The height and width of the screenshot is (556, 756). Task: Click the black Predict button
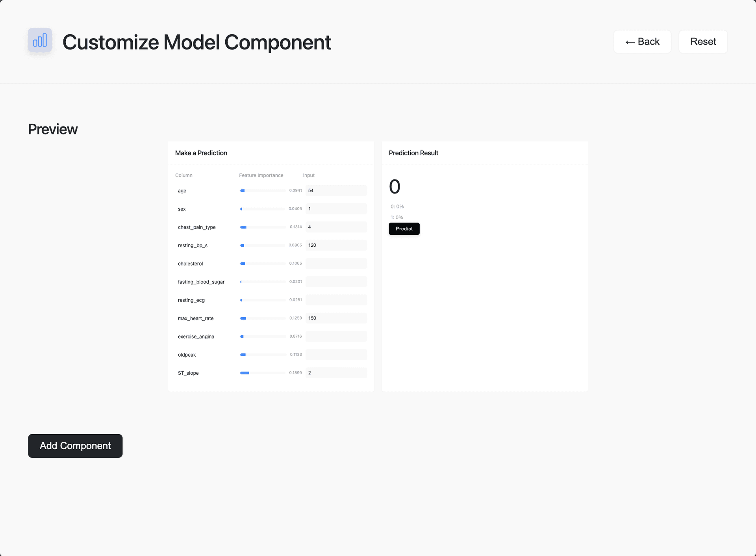tap(404, 229)
